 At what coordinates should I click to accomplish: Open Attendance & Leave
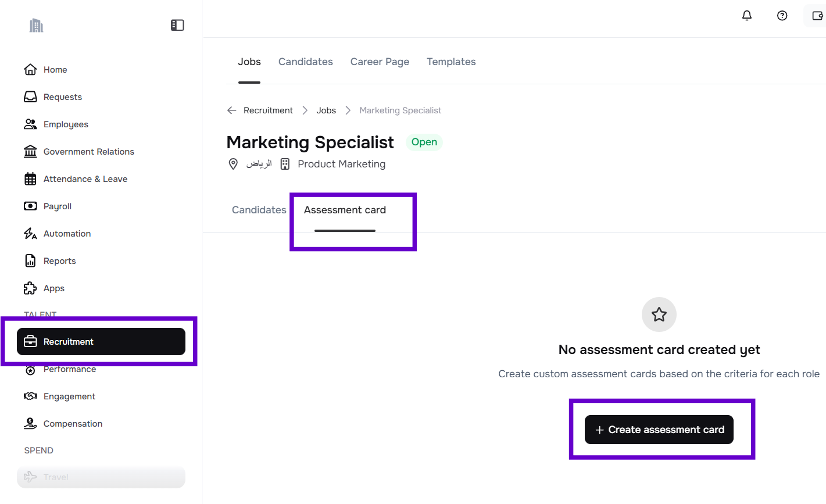[85, 179]
